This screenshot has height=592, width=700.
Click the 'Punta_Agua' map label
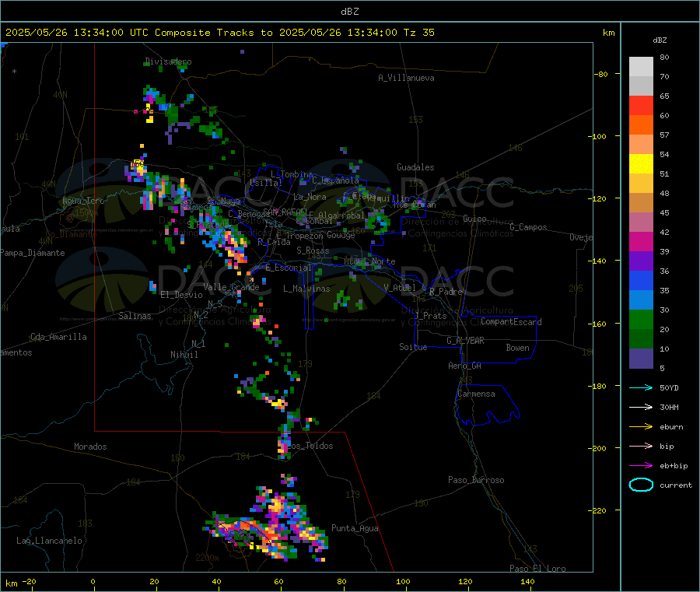[355, 528]
